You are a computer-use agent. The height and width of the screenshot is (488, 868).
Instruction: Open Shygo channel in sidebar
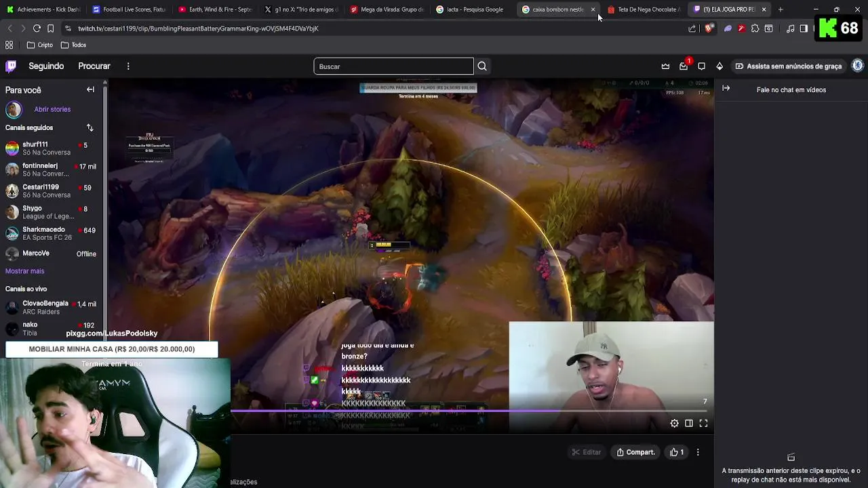52,212
